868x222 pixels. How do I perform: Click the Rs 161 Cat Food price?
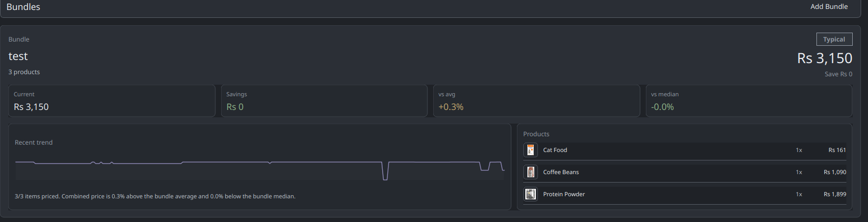click(x=837, y=150)
